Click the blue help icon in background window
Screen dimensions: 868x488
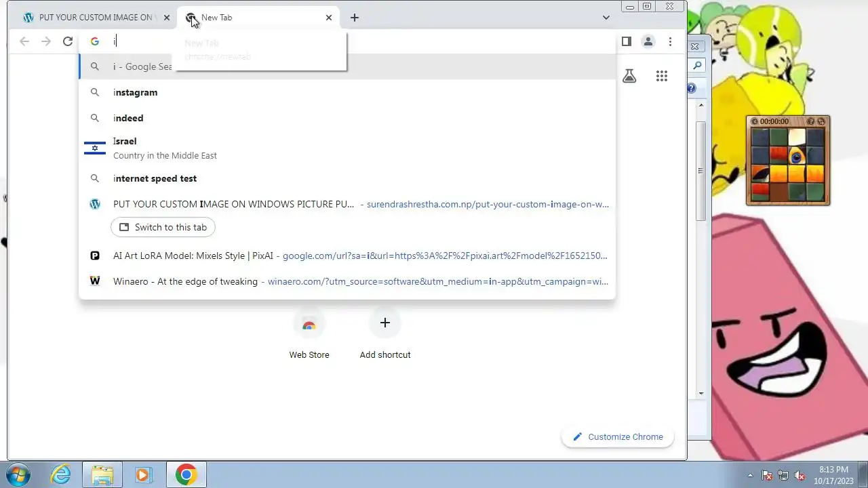691,88
